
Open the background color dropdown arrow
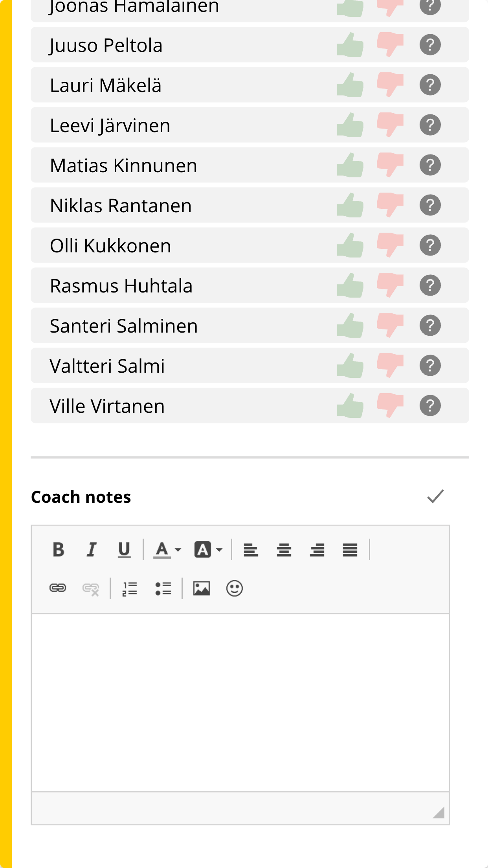tap(220, 550)
